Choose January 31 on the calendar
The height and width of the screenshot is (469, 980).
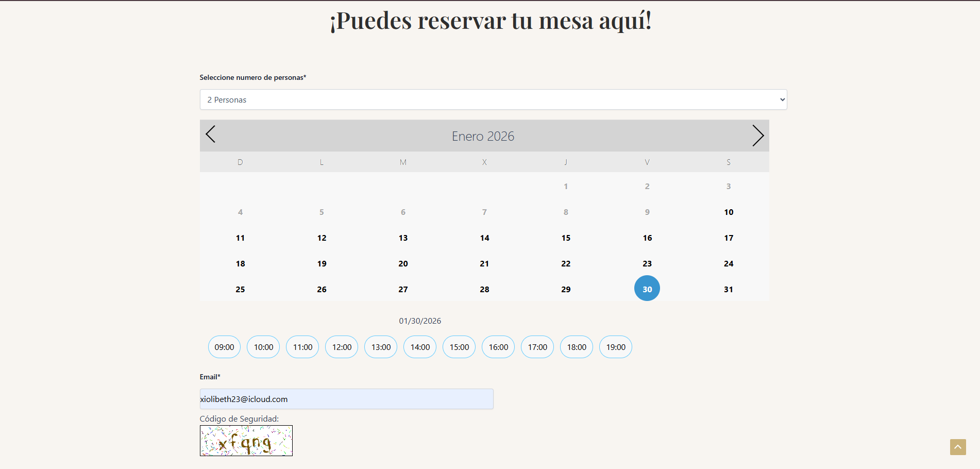[728, 289]
